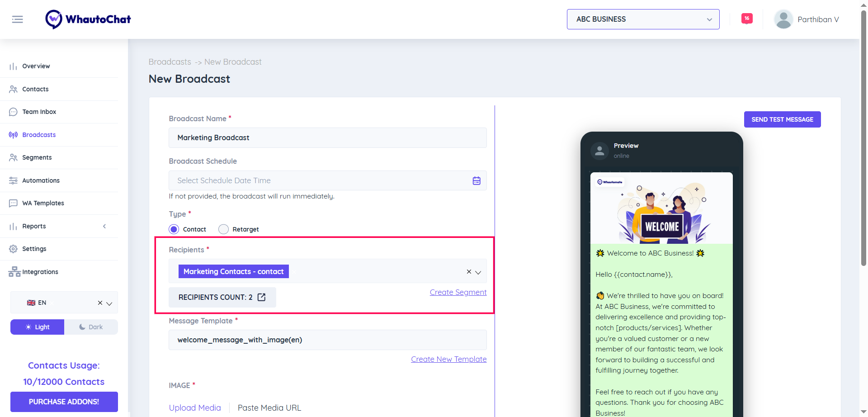Click the WhautoChat logo
This screenshot has height=417, width=868.
point(88,19)
